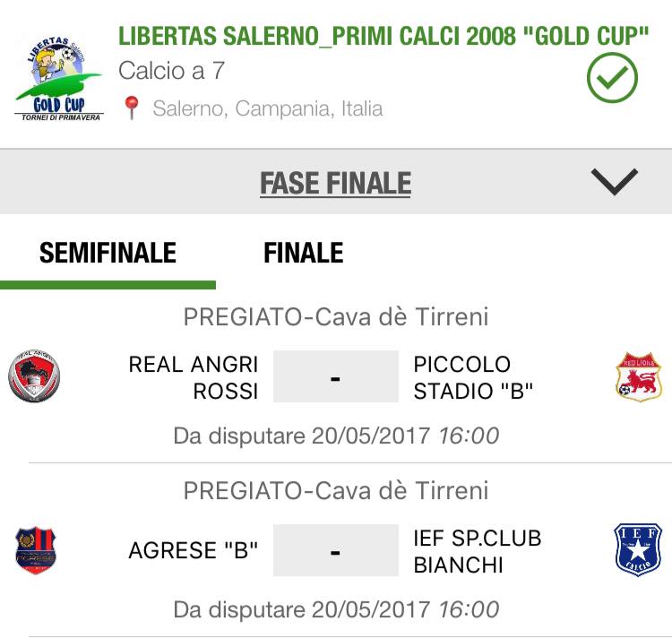Select the PICCOLO STADIO "B" team name
Viewport: 672px width, 638px height.
point(473,377)
